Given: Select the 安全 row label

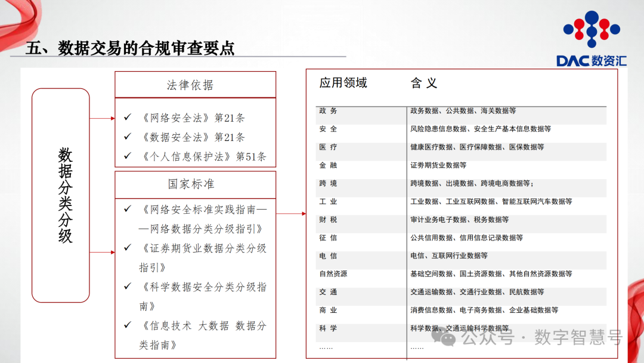Looking at the screenshot, I should point(328,129).
